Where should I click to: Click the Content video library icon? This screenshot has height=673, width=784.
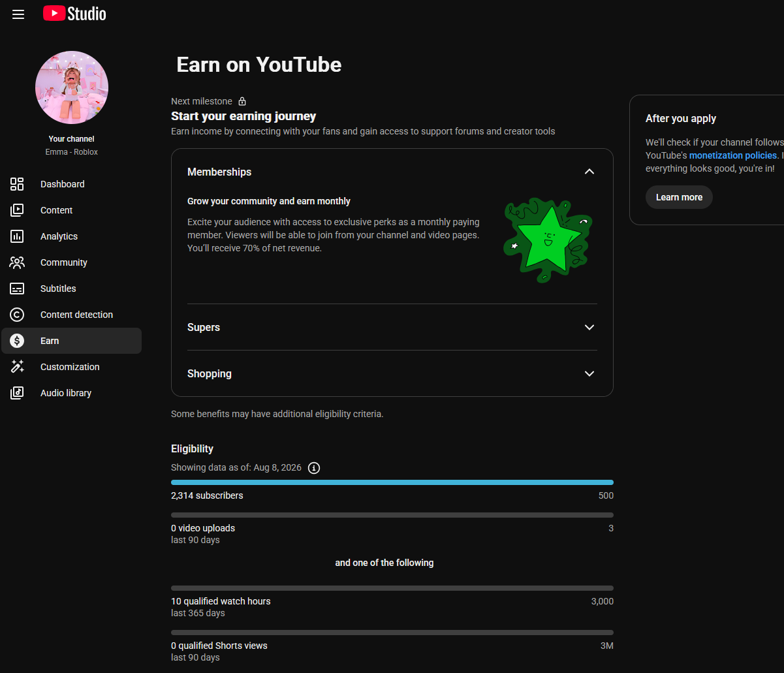(x=17, y=210)
